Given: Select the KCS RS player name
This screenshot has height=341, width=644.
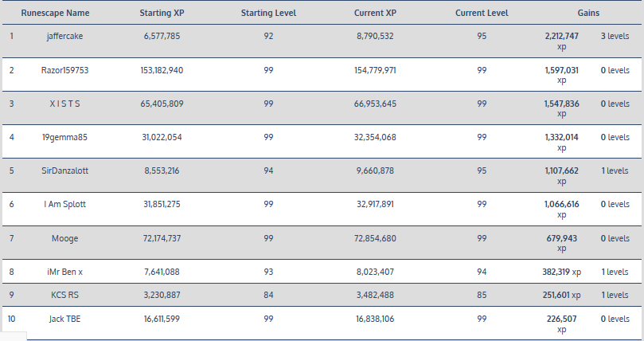Looking at the screenshot, I should tap(64, 295).
